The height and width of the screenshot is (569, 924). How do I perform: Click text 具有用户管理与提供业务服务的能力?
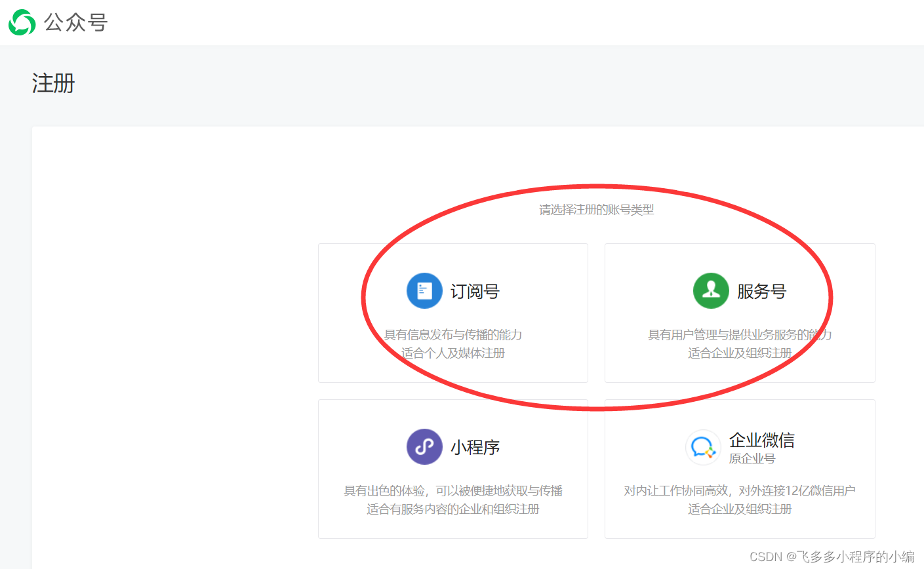click(x=740, y=334)
